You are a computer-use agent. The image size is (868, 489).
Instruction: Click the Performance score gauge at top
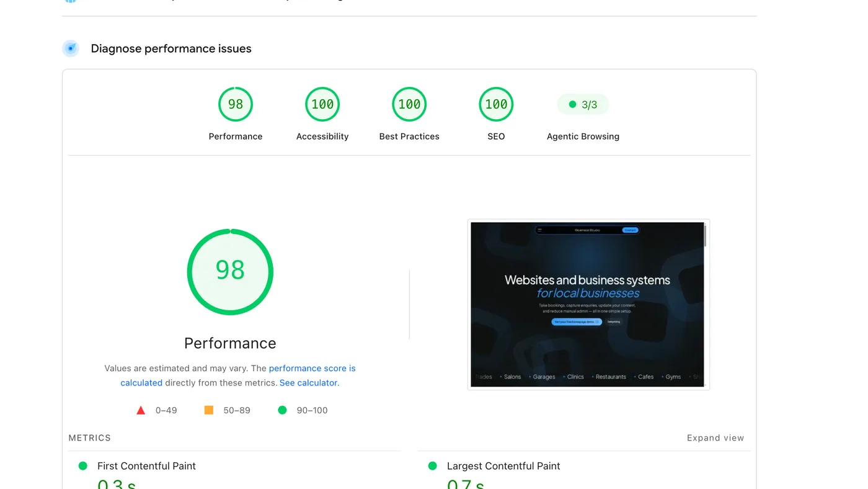pyautogui.click(x=236, y=104)
